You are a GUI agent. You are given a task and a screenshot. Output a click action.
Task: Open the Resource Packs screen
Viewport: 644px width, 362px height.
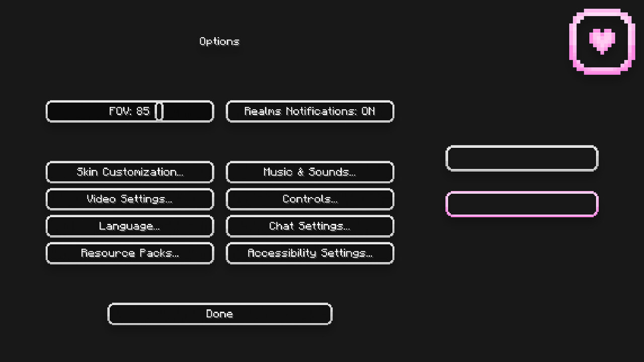(x=130, y=253)
